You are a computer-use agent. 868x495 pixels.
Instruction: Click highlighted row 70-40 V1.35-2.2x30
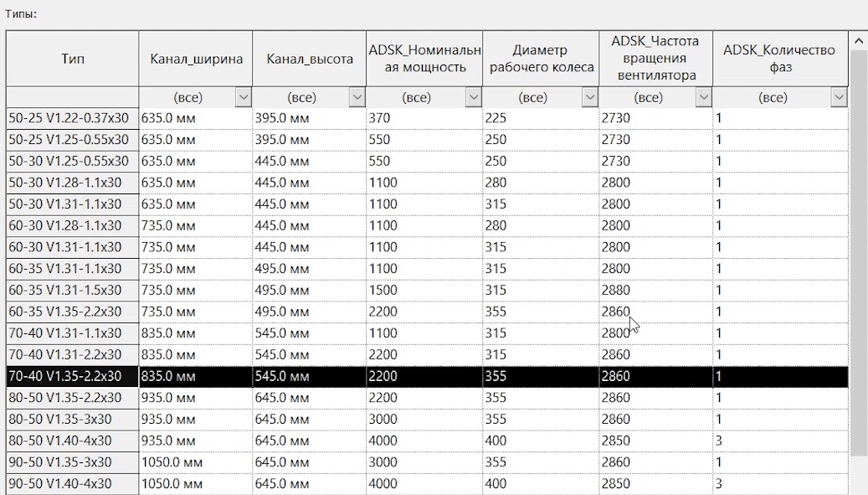72,376
